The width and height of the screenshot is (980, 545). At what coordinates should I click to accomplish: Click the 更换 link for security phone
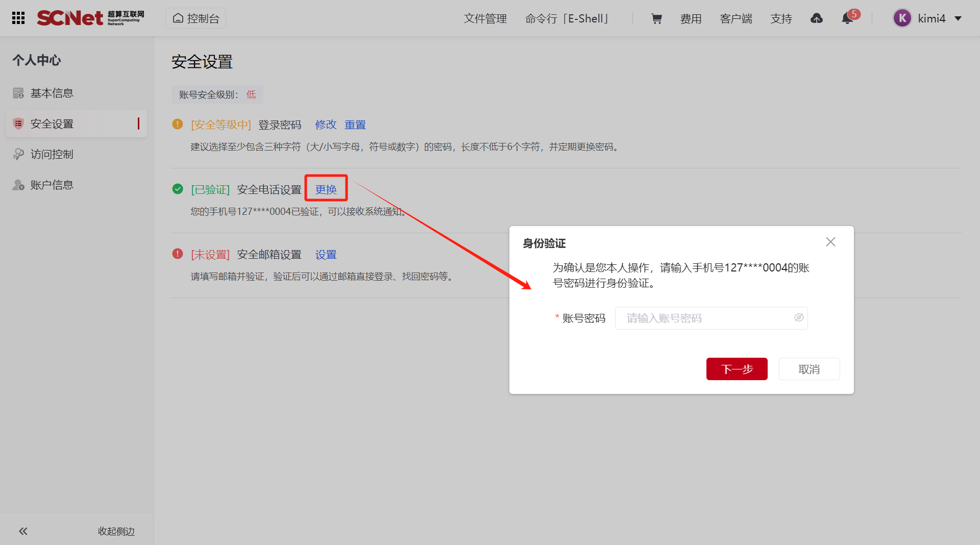click(x=326, y=189)
